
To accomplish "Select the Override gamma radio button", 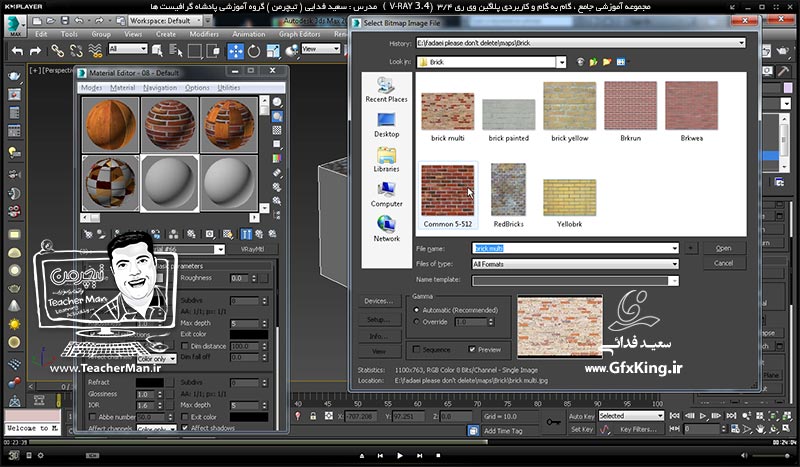I will 416,322.
